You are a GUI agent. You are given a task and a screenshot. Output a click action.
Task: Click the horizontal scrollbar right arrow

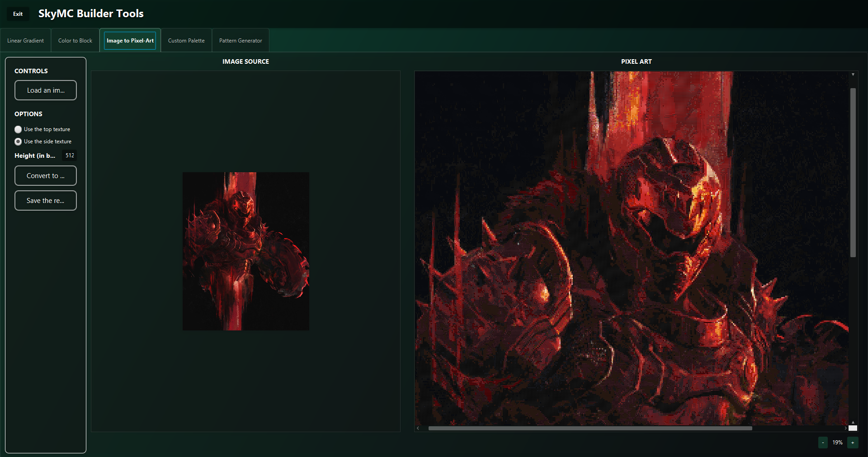click(845, 428)
